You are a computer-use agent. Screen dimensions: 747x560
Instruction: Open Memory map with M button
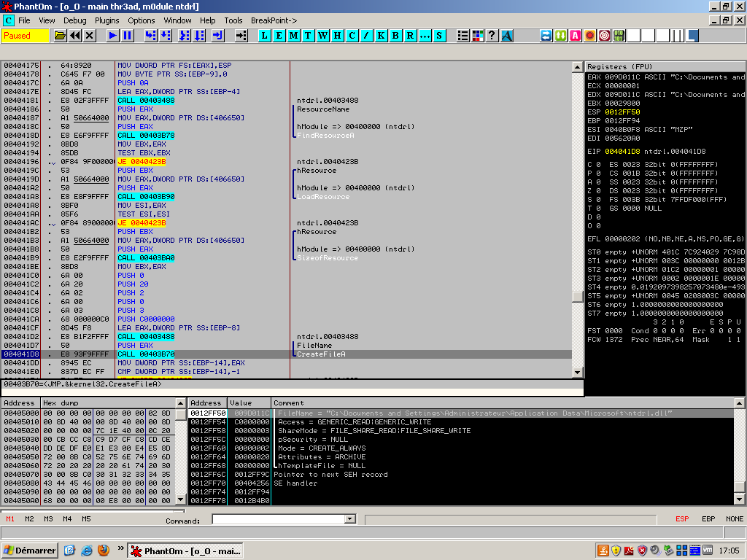293,36
